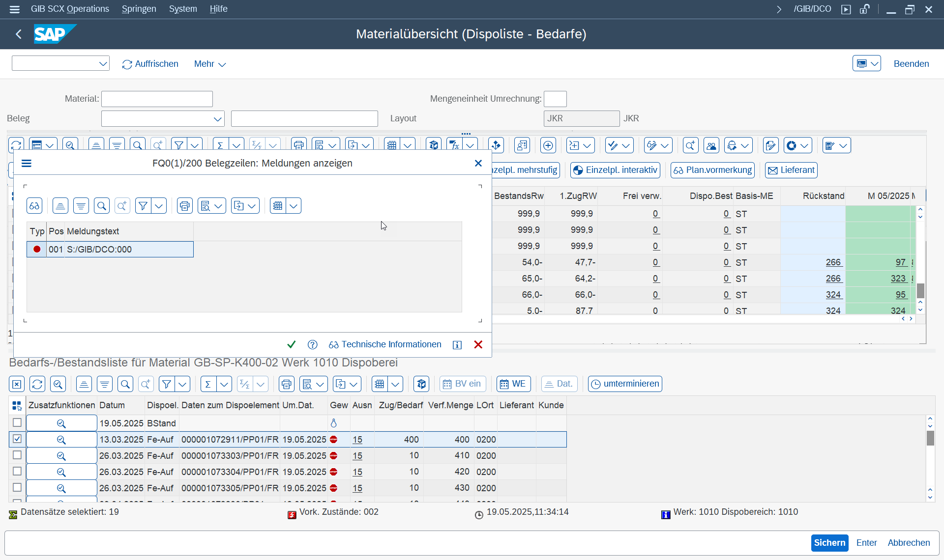Click the magnifier details icon in the 13.03.2025 row
Screen dimensions: 944x560
(61, 440)
